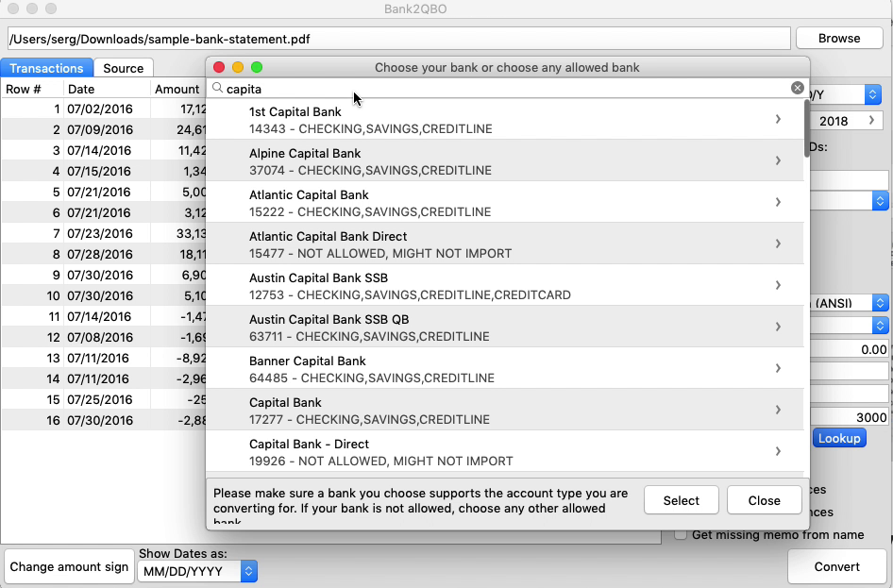The image size is (893, 588).
Task: Click the Lookup button
Action: pyautogui.click(x=839, y=438)
